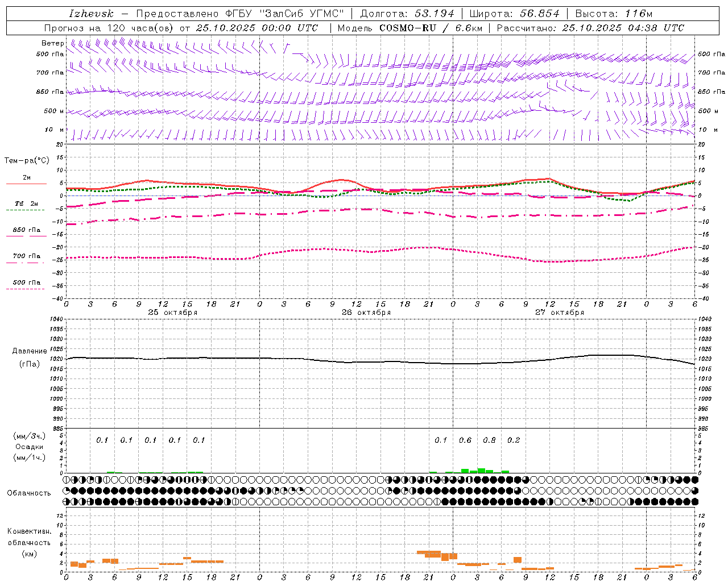Screen dimensions: 728x582
Task: Select the 27 октября date label
Action: pos(560,313)
